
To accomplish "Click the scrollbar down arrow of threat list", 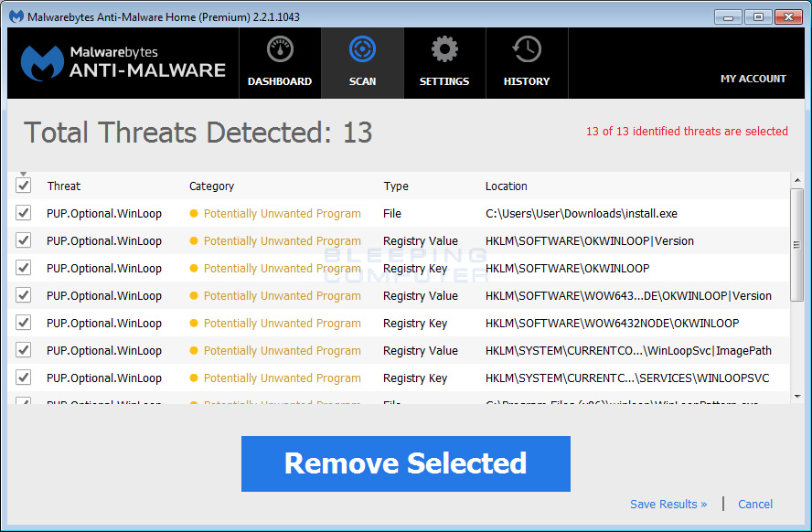I will click(x=797, y=397).
